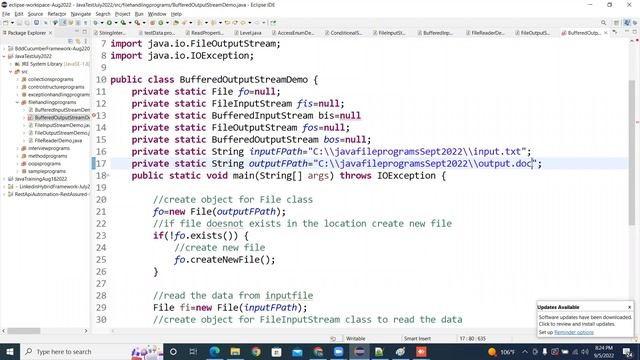Open the Refactor menu

57,14
